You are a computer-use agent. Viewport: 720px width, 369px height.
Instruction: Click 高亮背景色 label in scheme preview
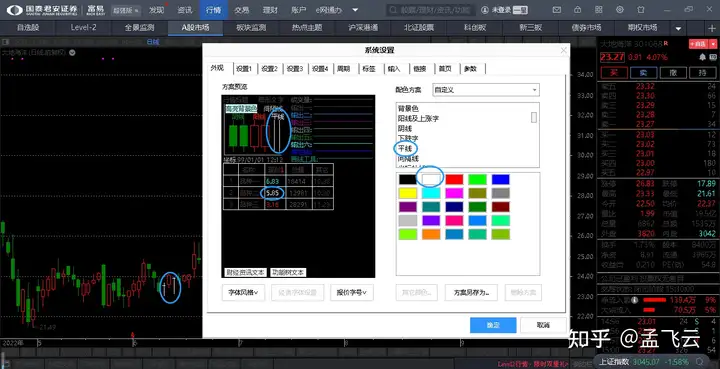(x=241, y=108)
